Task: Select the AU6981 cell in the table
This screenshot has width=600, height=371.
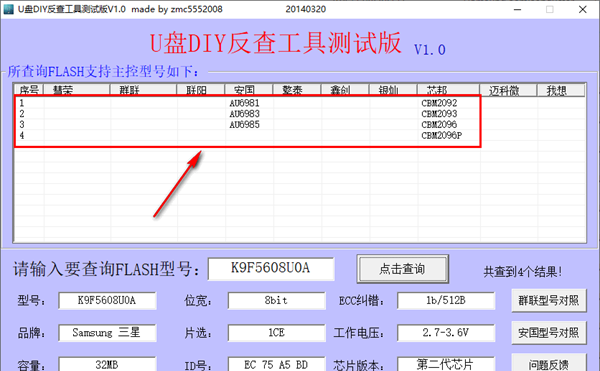Action: coord(245,103)
